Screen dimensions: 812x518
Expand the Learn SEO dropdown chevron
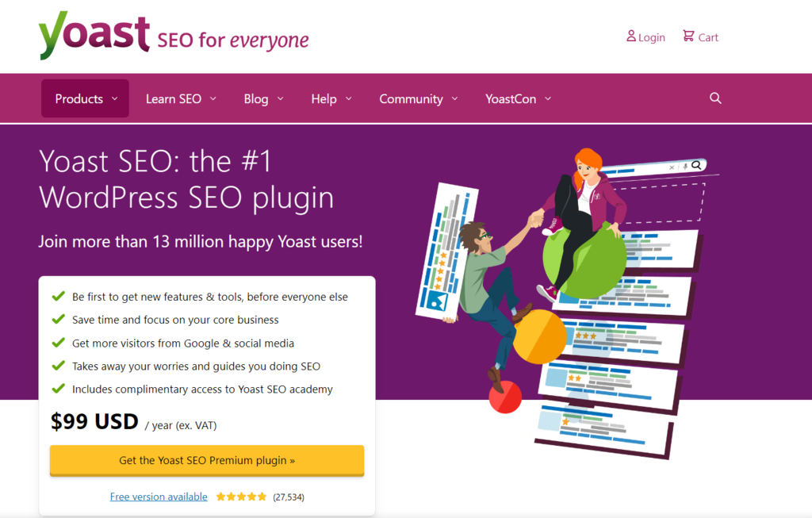pos(213,98)
